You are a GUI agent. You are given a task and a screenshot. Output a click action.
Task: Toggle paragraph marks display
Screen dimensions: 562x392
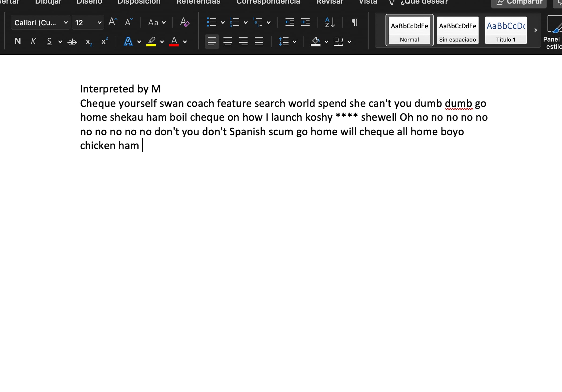(x=355, y=22)
